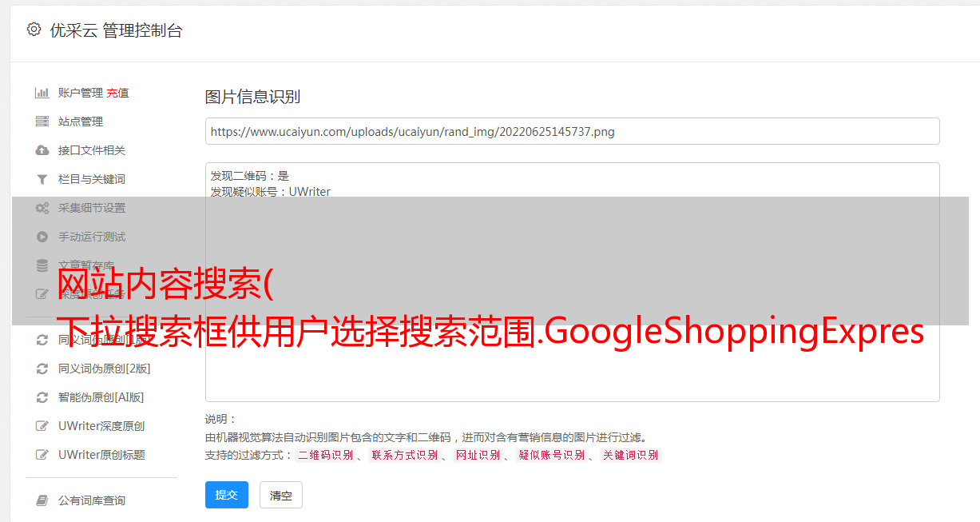Click the cloud upload icon for 接口文件相关
Viewport: 980px width, 522px height.
click(x=42, y=150)
